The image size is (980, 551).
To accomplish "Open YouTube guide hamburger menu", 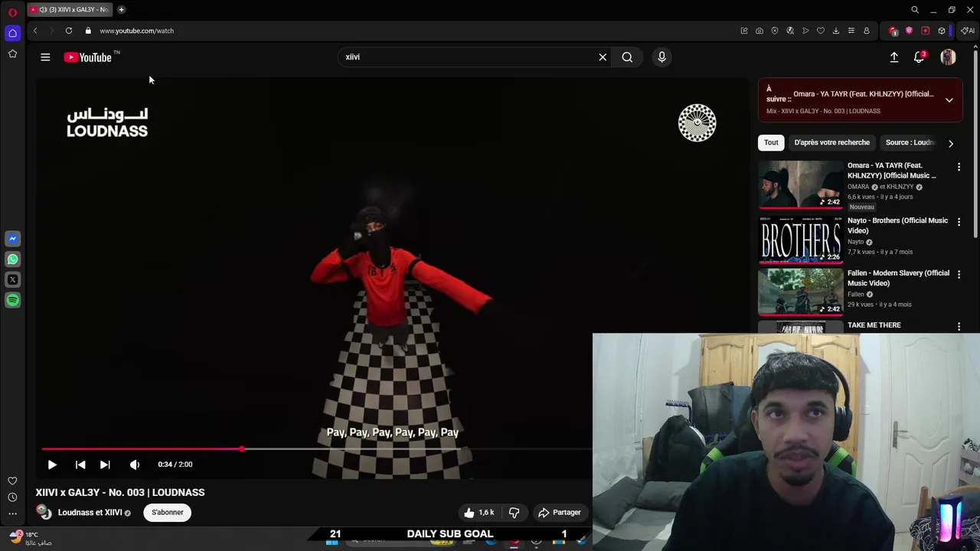I will point(45,57).
